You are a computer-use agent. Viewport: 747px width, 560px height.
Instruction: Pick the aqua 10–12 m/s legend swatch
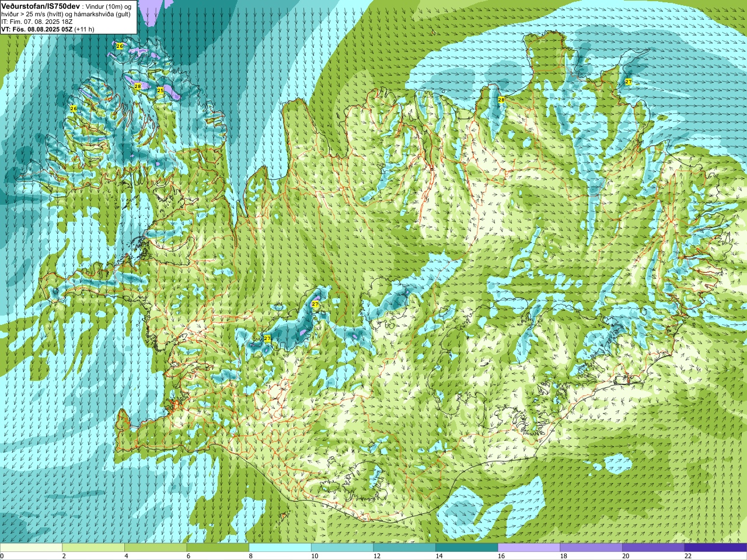[x=342, y=548]
